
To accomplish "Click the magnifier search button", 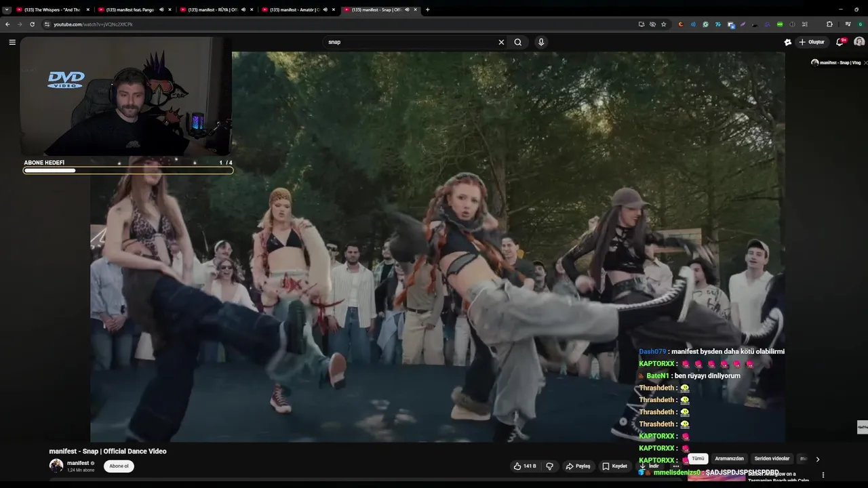I will [518, 42].
